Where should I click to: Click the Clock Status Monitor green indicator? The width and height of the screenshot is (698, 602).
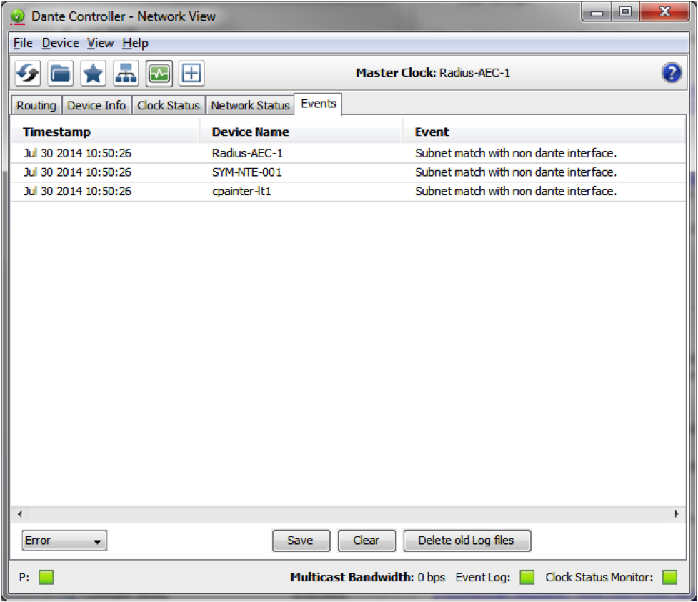pos(669,577)
